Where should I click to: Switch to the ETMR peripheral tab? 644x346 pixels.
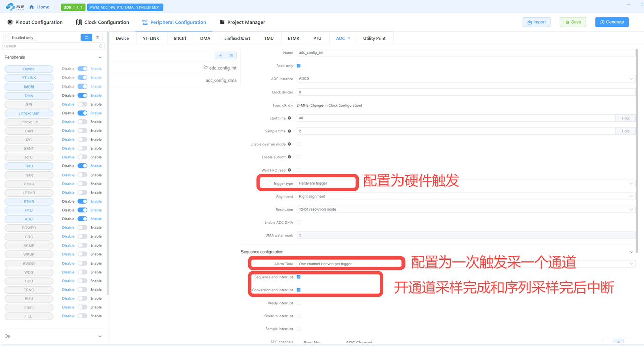coord(293,38)
